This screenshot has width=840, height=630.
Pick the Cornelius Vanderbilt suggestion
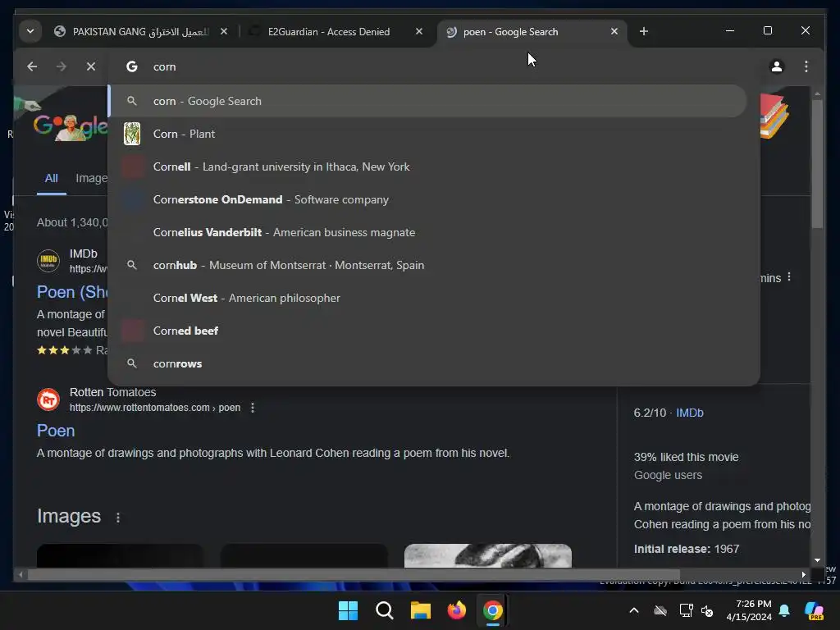tap(427, 232)
